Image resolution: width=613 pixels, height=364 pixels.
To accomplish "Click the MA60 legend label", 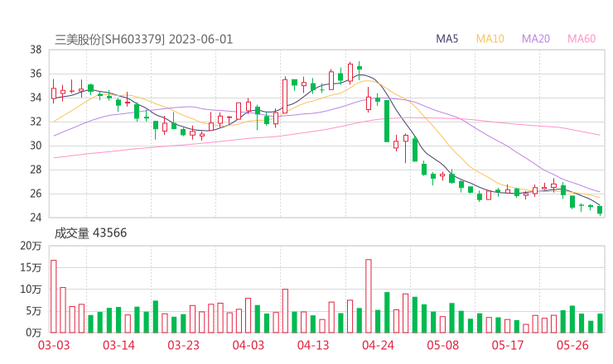I will (x=582, y=39).
